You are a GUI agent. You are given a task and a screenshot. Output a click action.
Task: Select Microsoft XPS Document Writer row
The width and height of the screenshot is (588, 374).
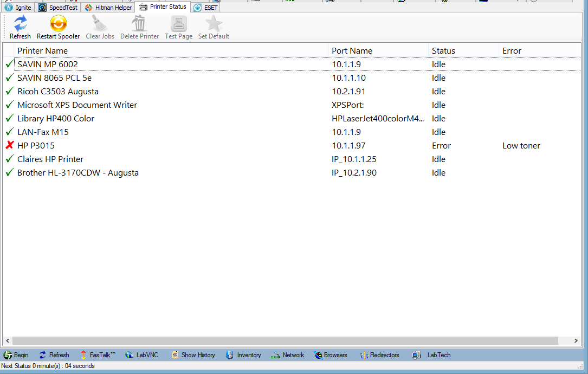[x=292, y=105]
